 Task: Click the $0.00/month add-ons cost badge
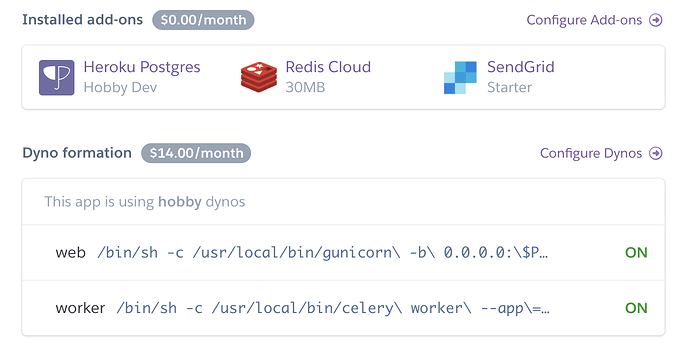[203, 20]
